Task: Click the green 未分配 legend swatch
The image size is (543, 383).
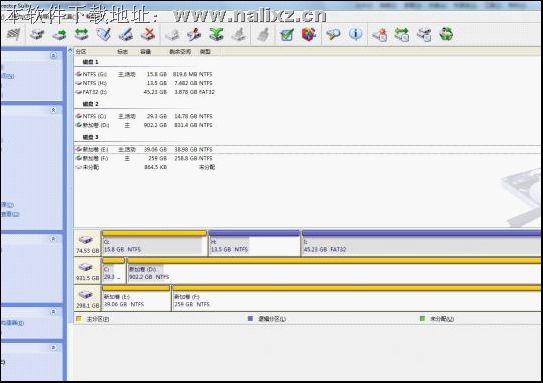Action: (422, 318)
